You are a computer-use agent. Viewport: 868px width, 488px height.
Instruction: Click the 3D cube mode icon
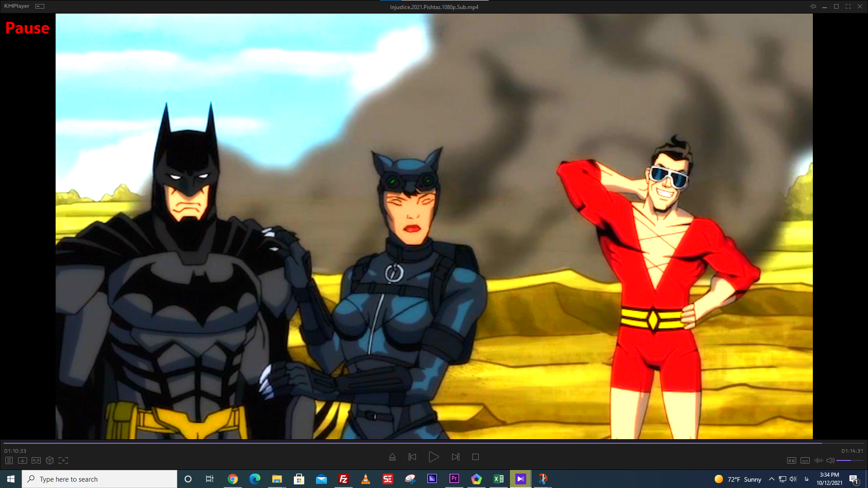(50, 460)
